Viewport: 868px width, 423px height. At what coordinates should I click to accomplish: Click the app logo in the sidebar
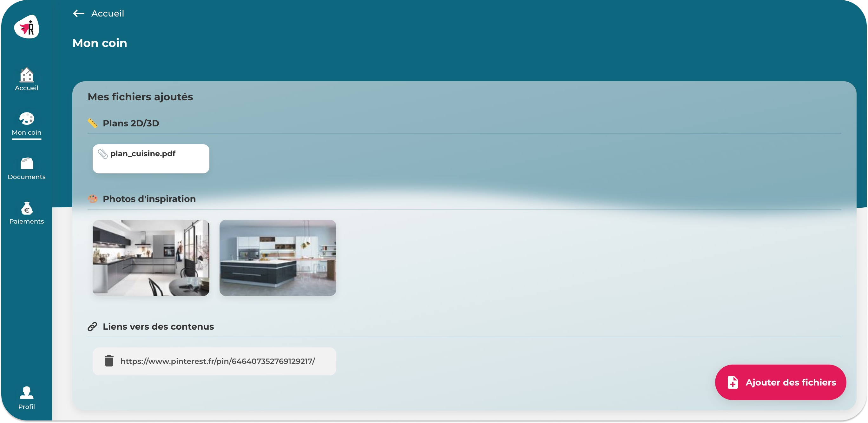27,27
